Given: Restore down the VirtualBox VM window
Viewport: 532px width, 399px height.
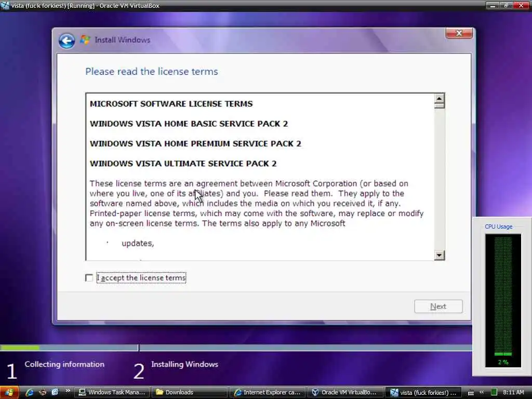Looking at the screenshot, I should pos(506,5).
